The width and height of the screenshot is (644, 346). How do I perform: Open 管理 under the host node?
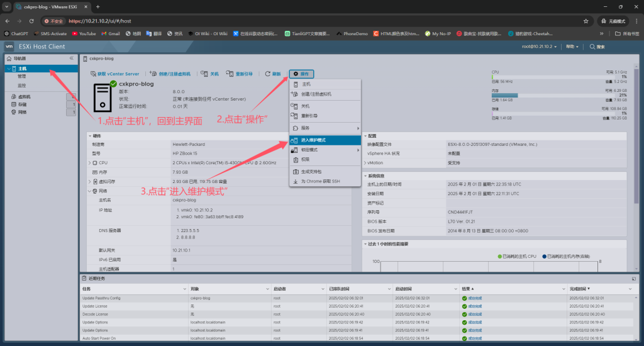(x=22, y=76)
